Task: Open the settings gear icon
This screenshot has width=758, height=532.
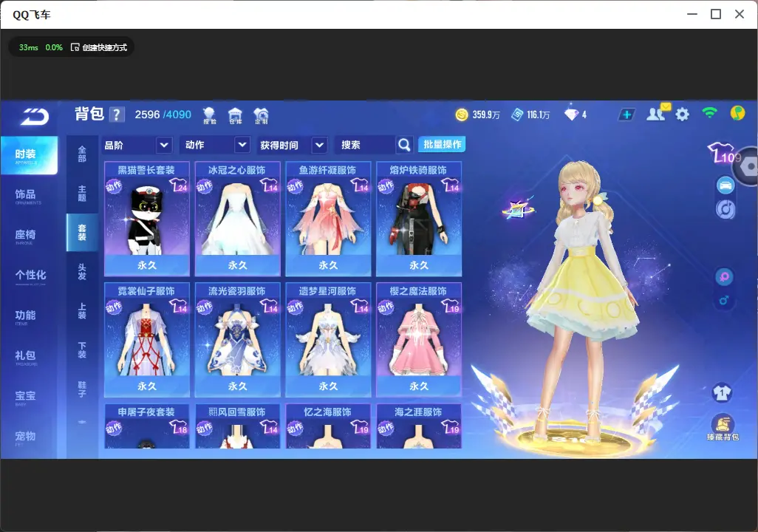Action: click(682, 115)
